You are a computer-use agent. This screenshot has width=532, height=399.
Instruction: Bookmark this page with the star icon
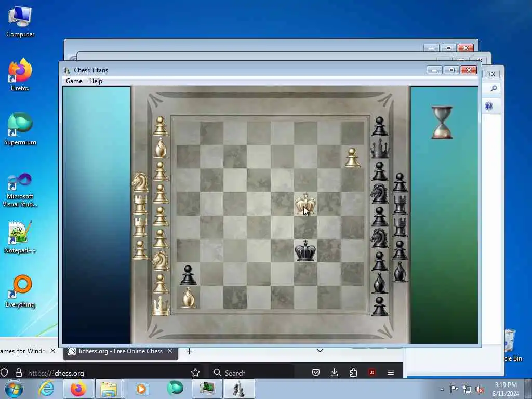[x=195, y=373]
